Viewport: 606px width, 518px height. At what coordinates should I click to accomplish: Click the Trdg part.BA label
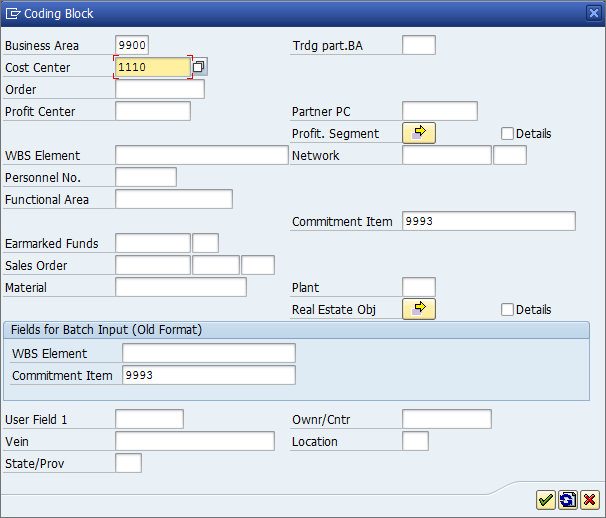(x=327, y=46)
